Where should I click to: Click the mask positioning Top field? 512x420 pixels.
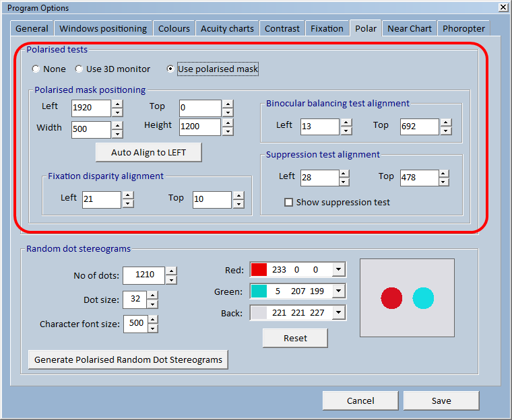pos(200,108)
